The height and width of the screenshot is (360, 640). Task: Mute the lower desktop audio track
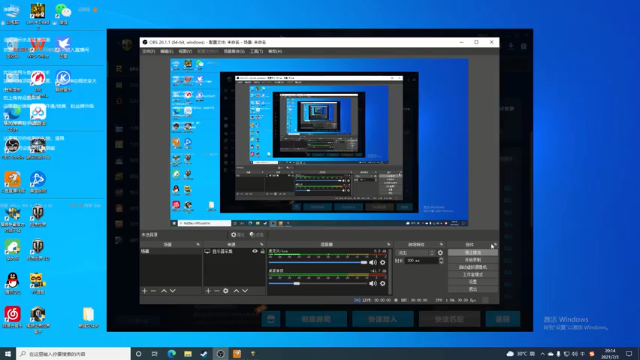point(373,283)
